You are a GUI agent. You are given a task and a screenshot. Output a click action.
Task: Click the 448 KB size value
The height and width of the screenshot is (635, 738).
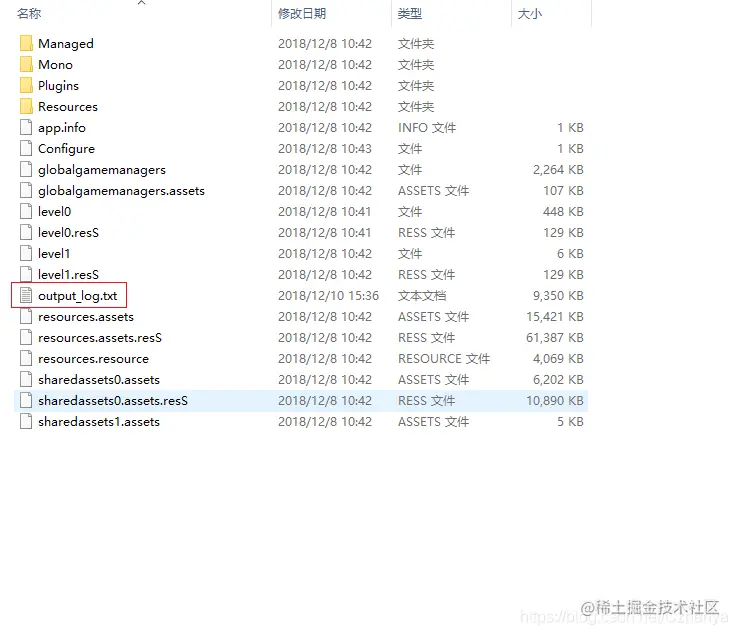pyautogui.click(x=563, y=211)
